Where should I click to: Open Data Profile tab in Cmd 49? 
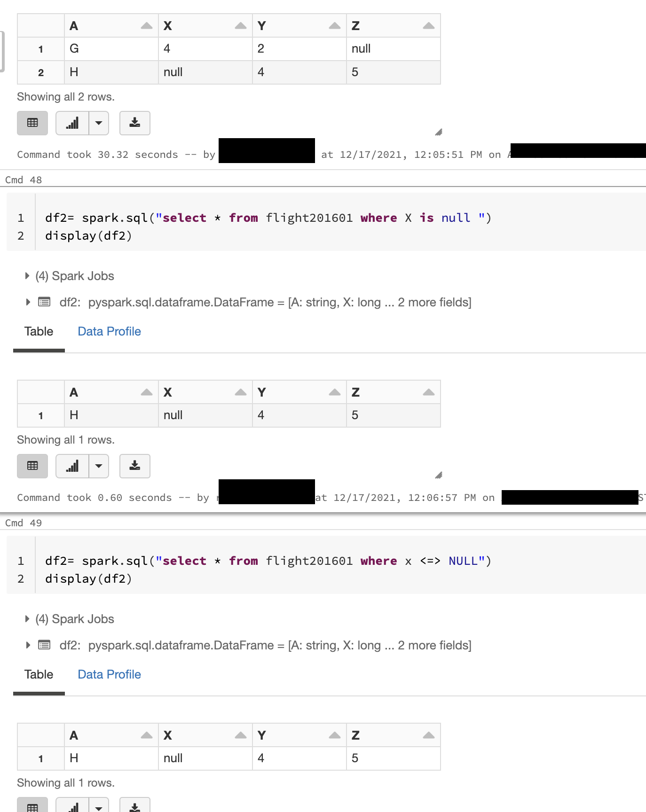[x=109, y=674]
